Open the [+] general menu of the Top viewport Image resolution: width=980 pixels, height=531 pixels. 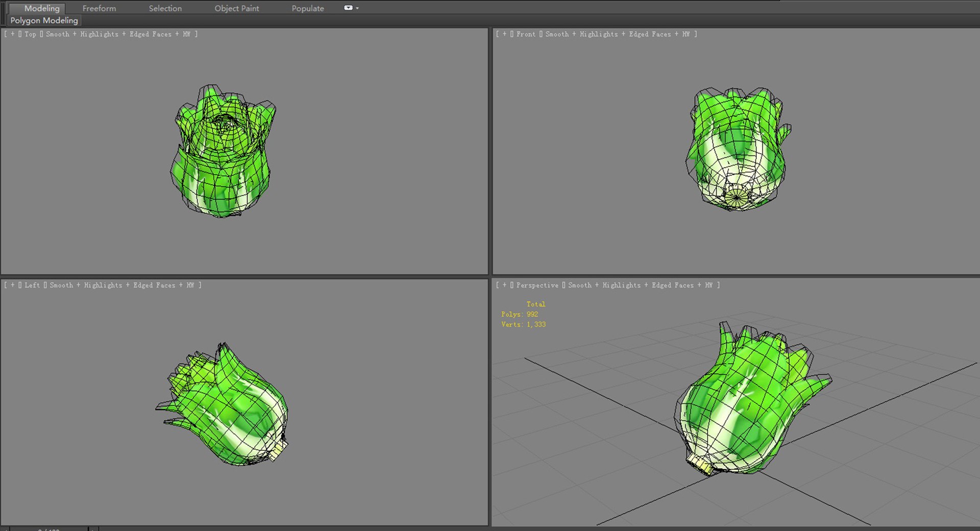click(13, 34)
